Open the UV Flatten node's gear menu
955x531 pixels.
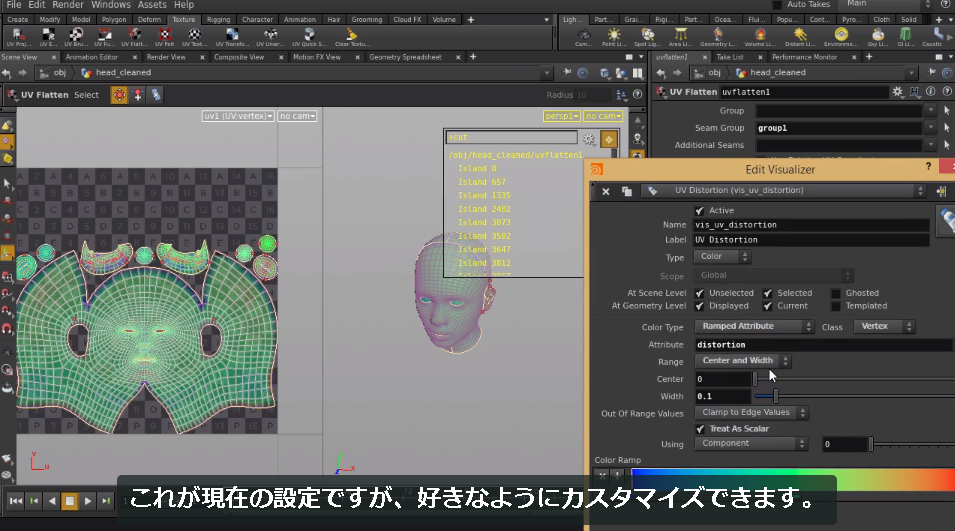(898, 92)
